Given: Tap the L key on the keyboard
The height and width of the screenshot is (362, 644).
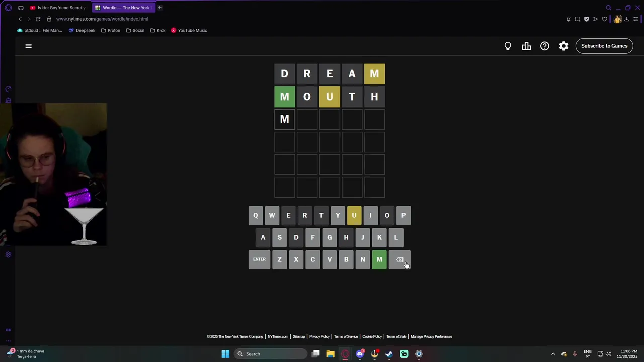Looking at the screenshot, I should (396, 238).
